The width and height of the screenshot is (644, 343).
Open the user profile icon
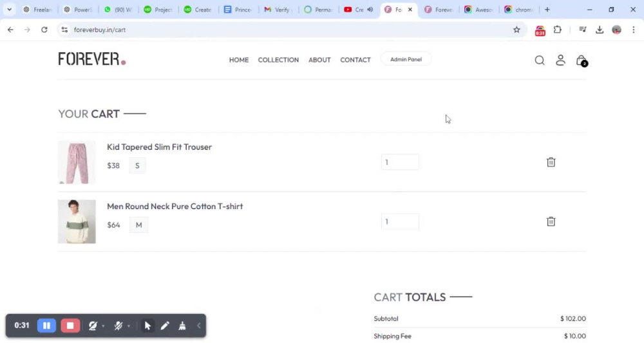pos(560,60)
